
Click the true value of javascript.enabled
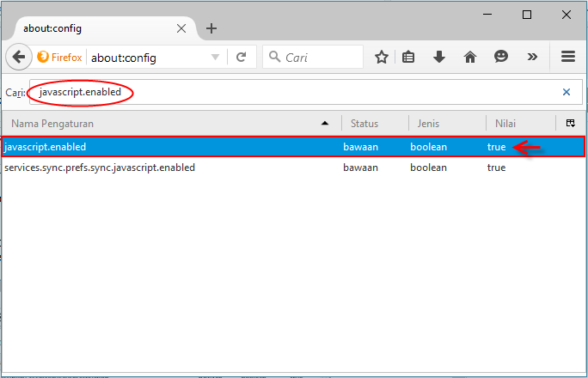tap(496, 147)
